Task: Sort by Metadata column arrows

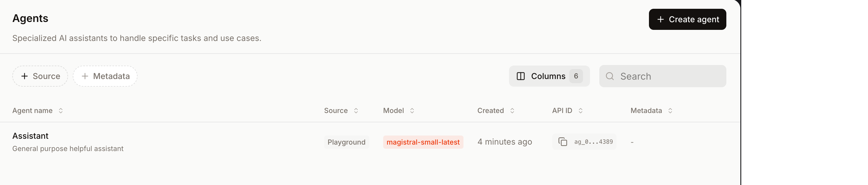Action: point(670,111)
